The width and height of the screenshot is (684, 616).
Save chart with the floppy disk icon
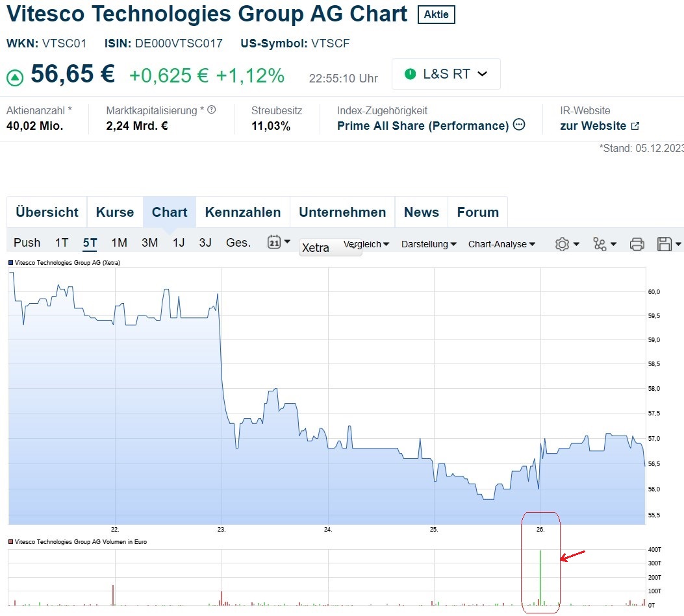[x=665, y=244]
